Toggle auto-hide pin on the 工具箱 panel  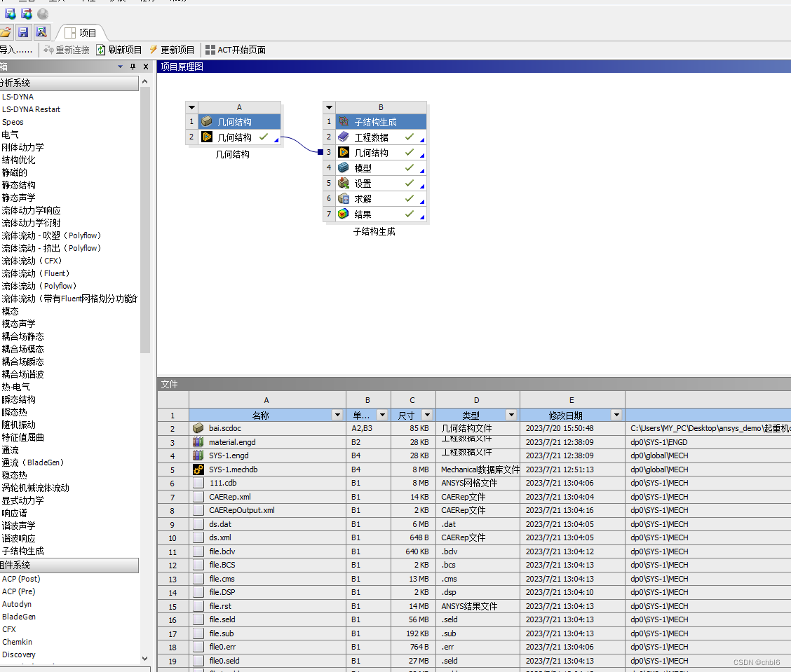(x=133, y=66)
